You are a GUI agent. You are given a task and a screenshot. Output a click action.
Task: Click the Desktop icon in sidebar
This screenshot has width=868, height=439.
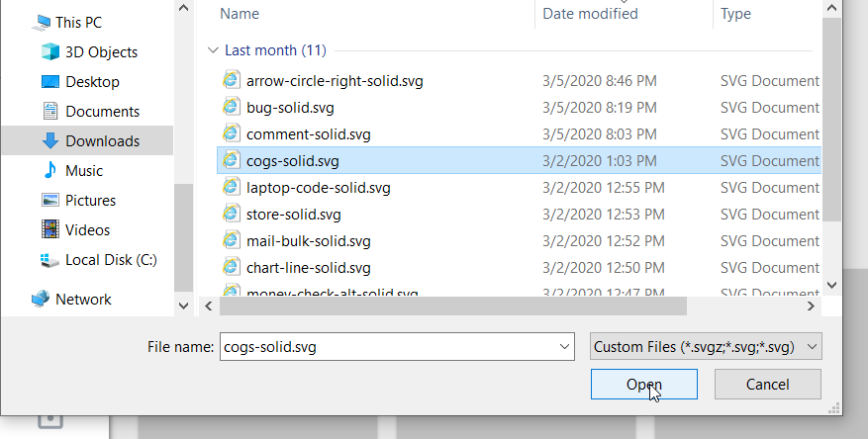[x=50, y=82]
